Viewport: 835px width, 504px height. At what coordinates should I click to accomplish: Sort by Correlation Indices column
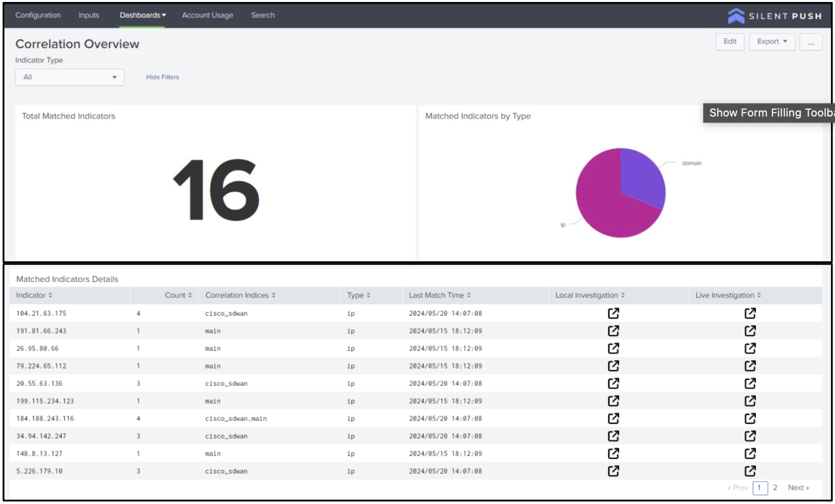[241, 295]
